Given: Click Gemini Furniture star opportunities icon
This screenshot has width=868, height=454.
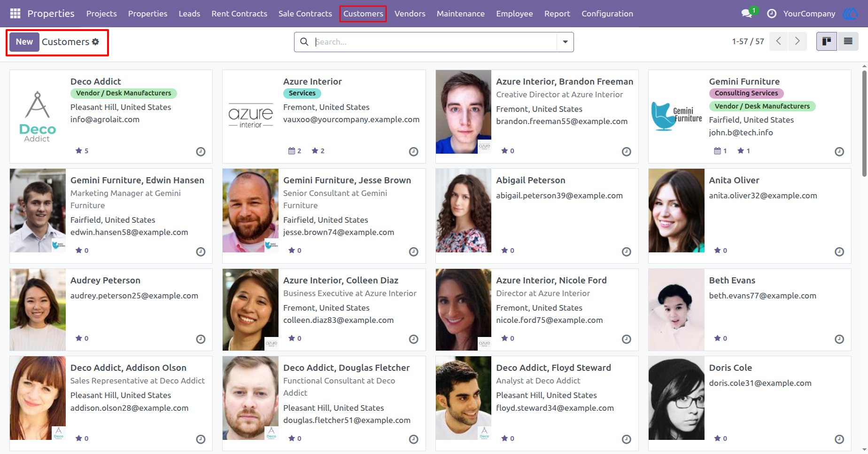Looking at the screenshot, I should click(x=741, y=151).
